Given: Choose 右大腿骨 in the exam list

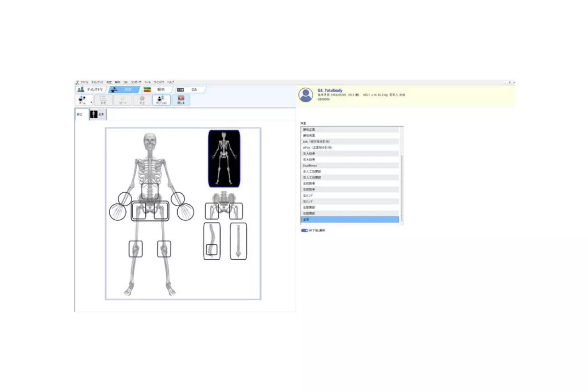Looking at the screenshot, I should (x=350, y=160).
